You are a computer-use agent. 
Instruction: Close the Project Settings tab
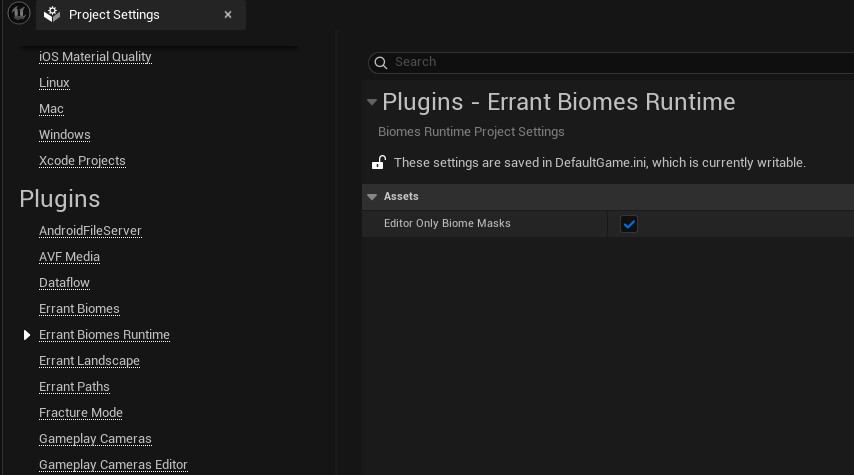click(228, 15)
